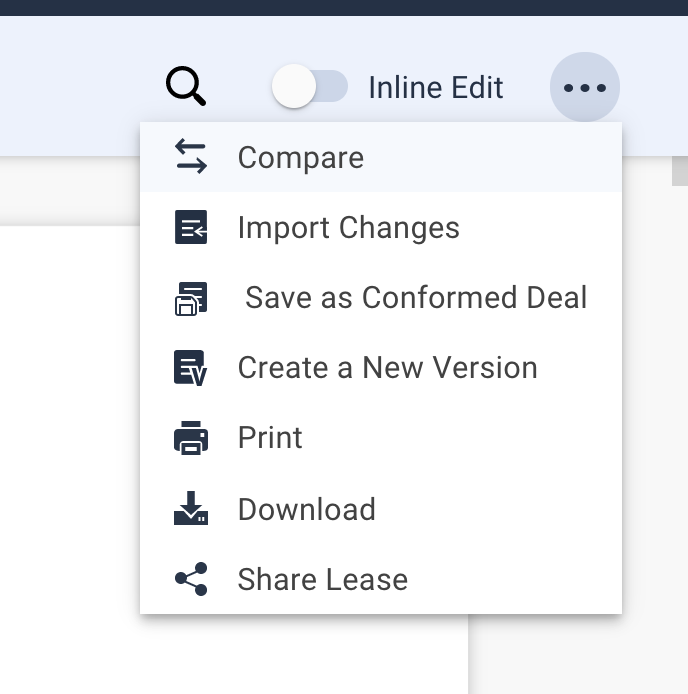Select Compare from the menu
Viewport: 688px width, 694px height.
pyautogui.click(x=301, y=158)
